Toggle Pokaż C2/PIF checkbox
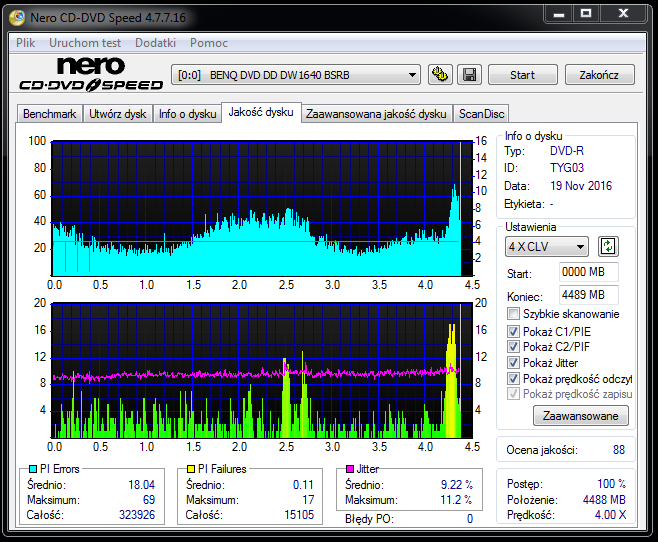658x542 pixels. [x=513, y=347]
